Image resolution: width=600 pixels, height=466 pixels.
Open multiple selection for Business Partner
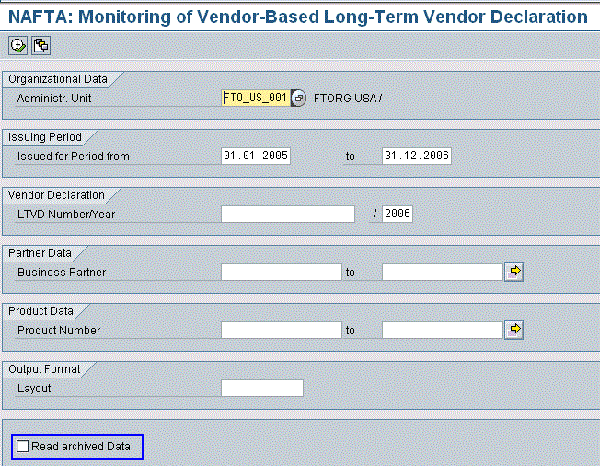pos(514,272)
